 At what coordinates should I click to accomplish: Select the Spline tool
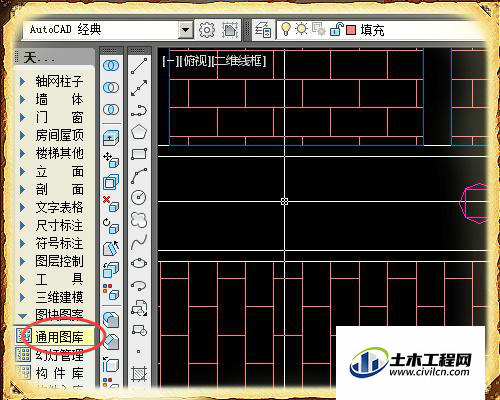[139, 242]
